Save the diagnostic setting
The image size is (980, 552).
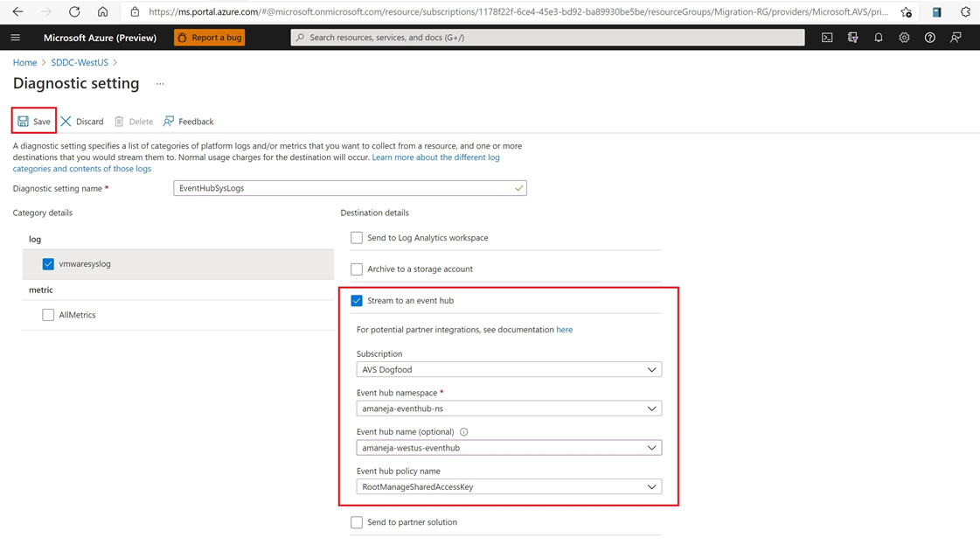tap(34, 122)
